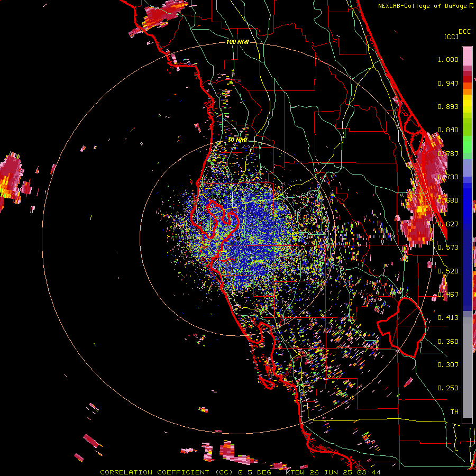Click the CORRELATION COEFFICIENT (CC) caption text
Image resolution: width=476 pixels, height=476 pixels.
click(167, 472)
